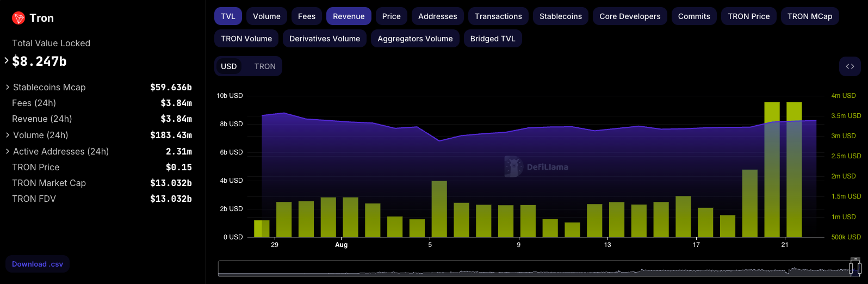
Task: Toggle the TVL chart series
Action: click(x=228, y=16)
